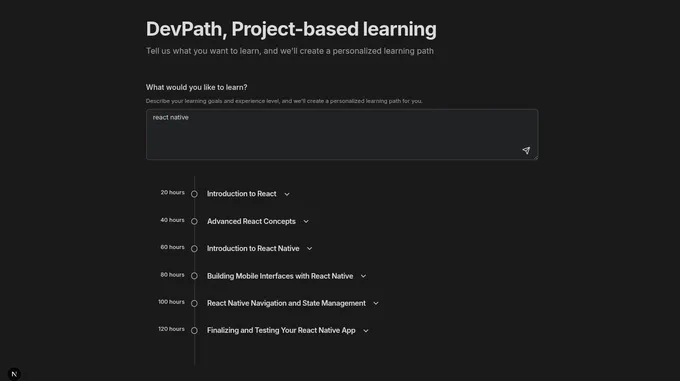The width and height of the screenshot is (680, 381).
Task: Open the Introduction to React Native title
Action: tap(253, 248)
